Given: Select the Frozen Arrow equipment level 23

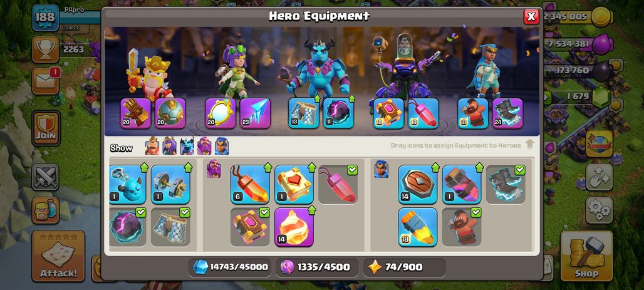Looking at the screenshot, I should pyautogui.click(x=255, y=113).
